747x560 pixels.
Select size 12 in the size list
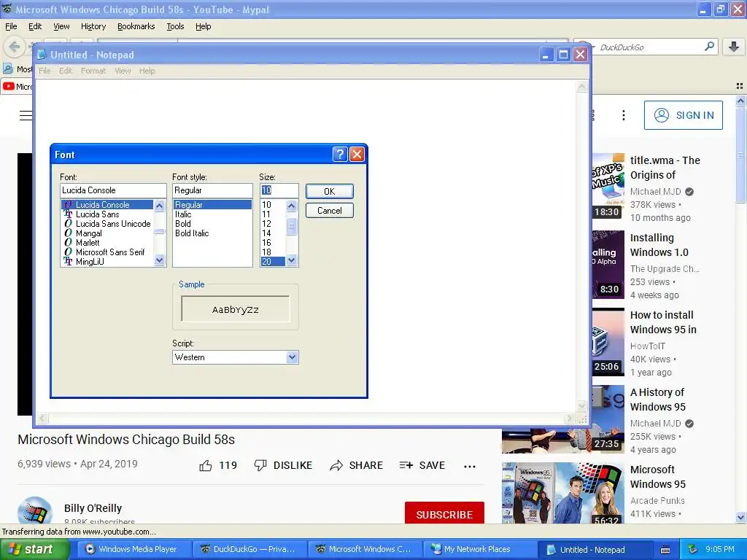point(266,224)
